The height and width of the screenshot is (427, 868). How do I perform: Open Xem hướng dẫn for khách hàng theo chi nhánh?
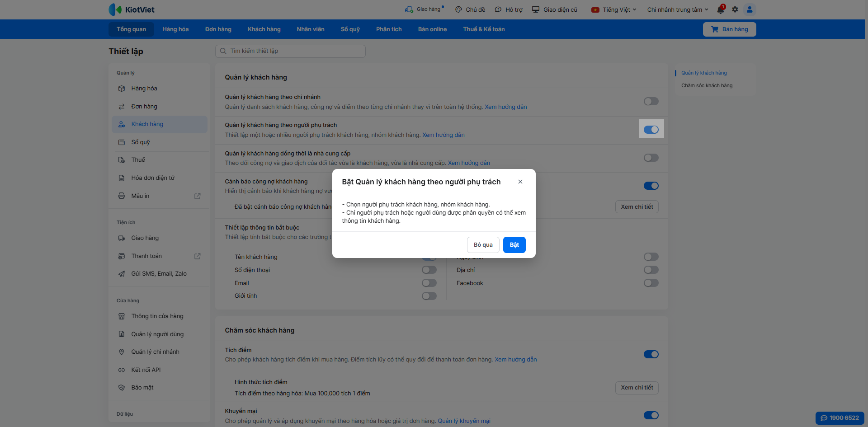point(506,107)
